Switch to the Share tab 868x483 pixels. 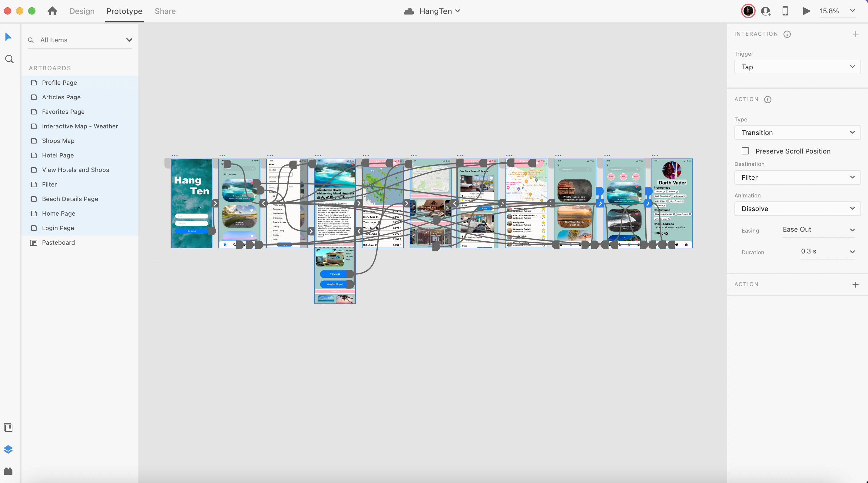click(165, 11)
